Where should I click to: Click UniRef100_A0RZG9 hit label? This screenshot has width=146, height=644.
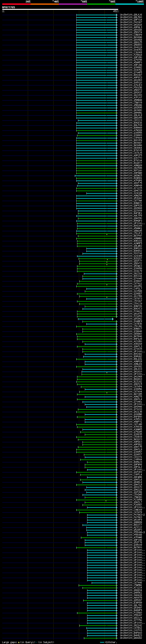131,344
